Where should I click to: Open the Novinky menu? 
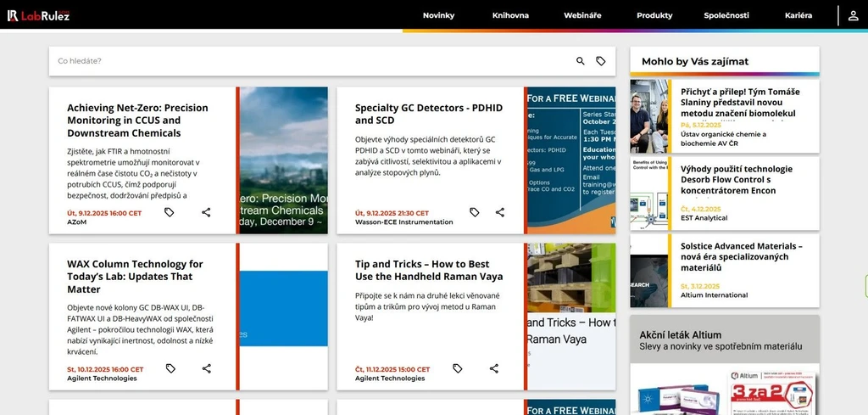[x=438, y=15]
